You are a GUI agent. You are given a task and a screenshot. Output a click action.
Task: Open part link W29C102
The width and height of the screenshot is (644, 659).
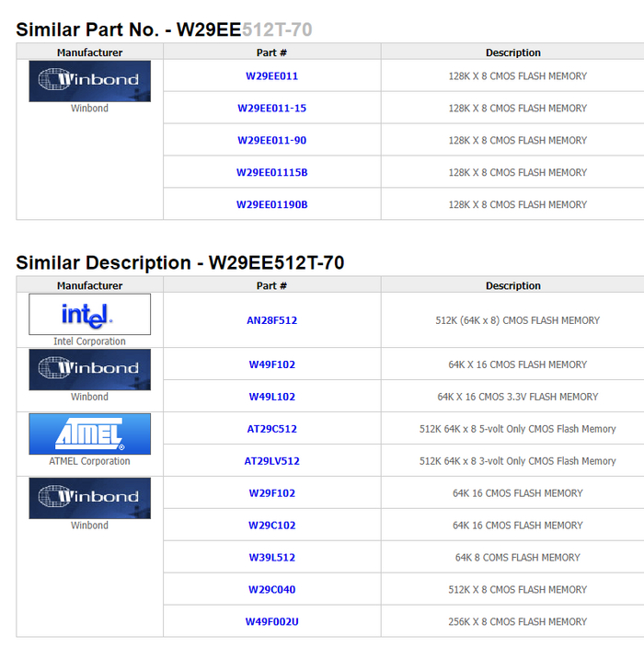point(271,526)
